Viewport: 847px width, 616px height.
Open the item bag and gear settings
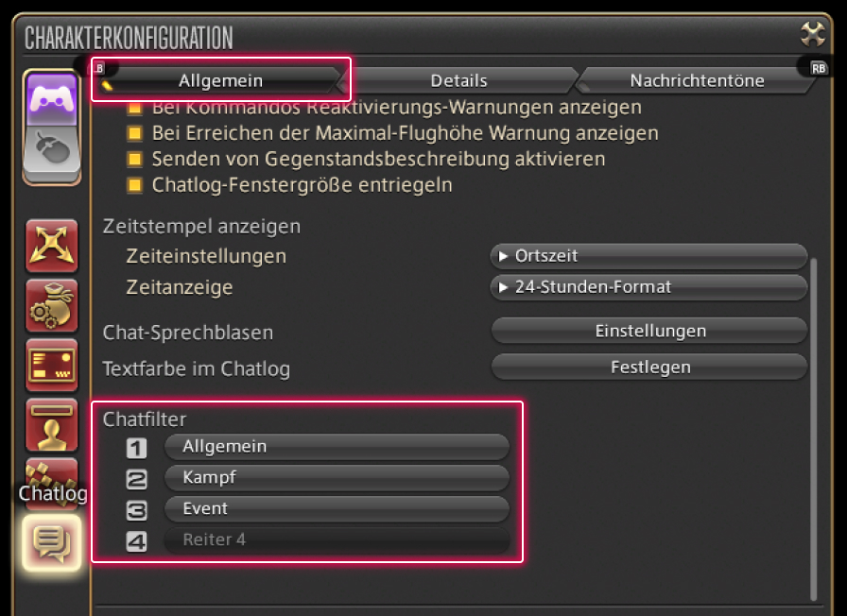pyautogui.click(x=52, y=306)
